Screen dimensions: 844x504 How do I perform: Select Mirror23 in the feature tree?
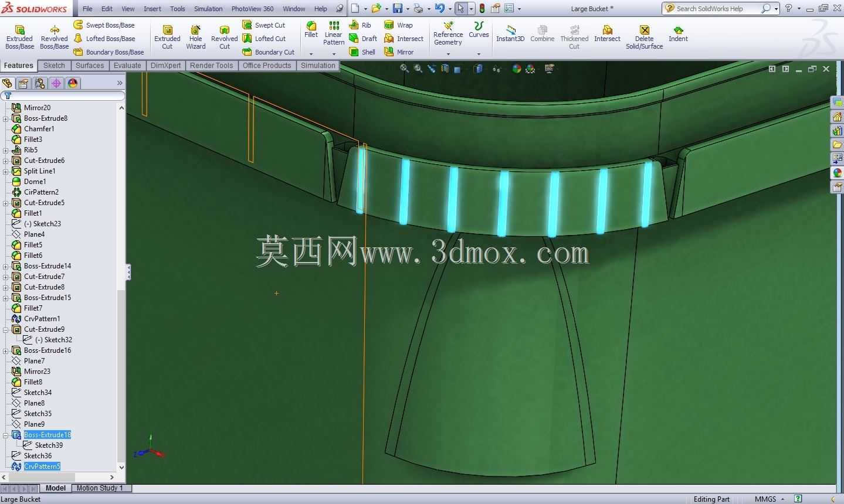[37, 372]
